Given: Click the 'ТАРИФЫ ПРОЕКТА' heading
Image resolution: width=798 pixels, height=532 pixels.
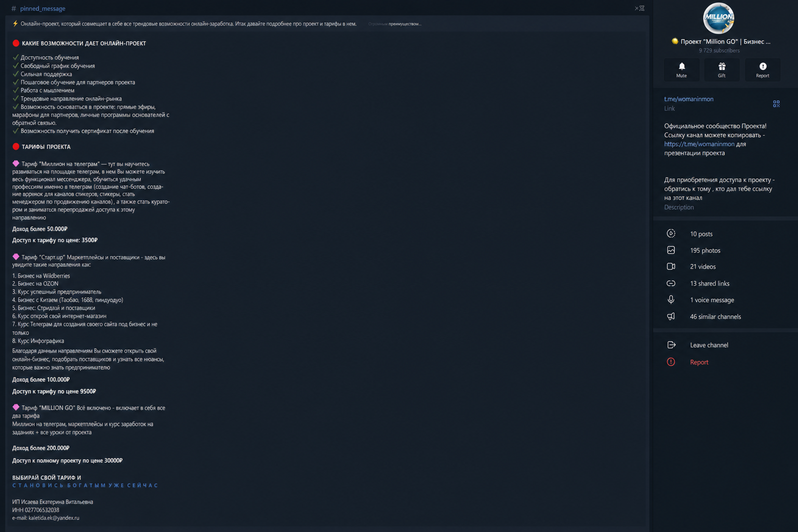Looking at the screenshot, I should (x=46, y=147).
